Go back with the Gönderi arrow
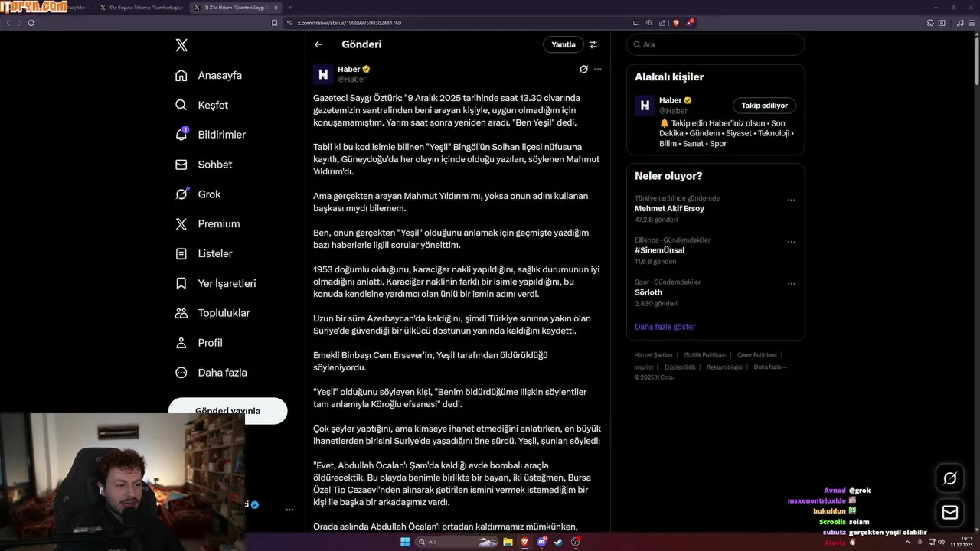The height and width of the screenshot is (551, 980). 318,44
